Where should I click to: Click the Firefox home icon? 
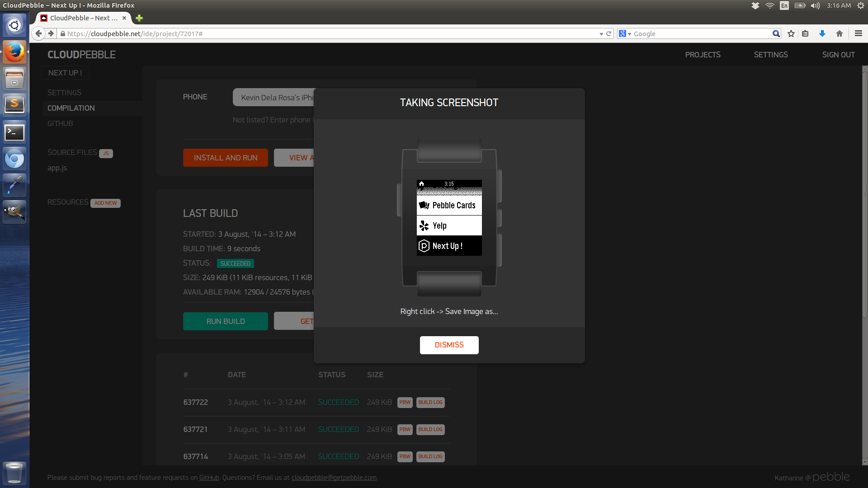pyautogui.click(x=840, y=33)
